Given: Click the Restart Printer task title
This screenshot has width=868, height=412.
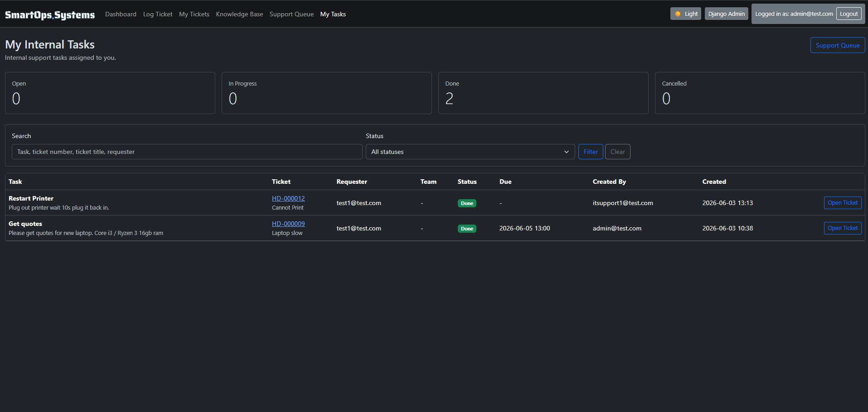Looking at the screenshot, I should 31,198.
